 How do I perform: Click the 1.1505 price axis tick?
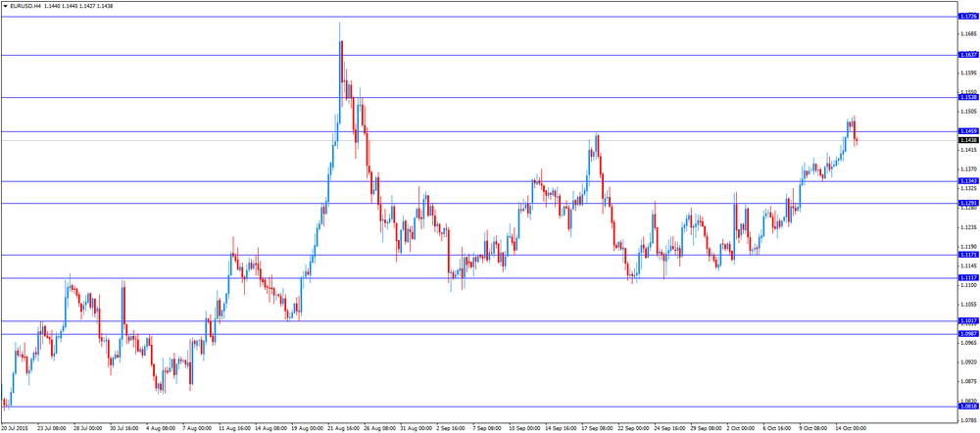tap(967, 112)
